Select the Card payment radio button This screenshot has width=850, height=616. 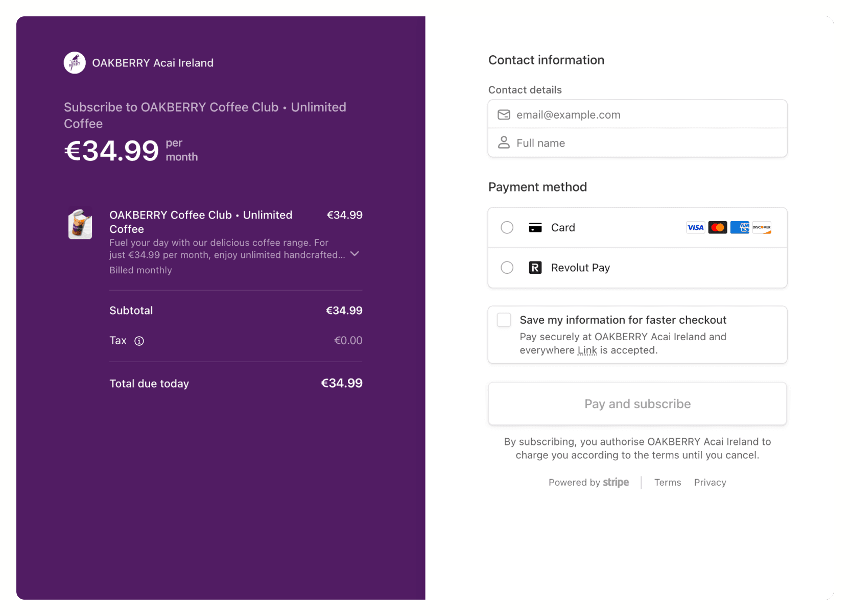(507, 228)
